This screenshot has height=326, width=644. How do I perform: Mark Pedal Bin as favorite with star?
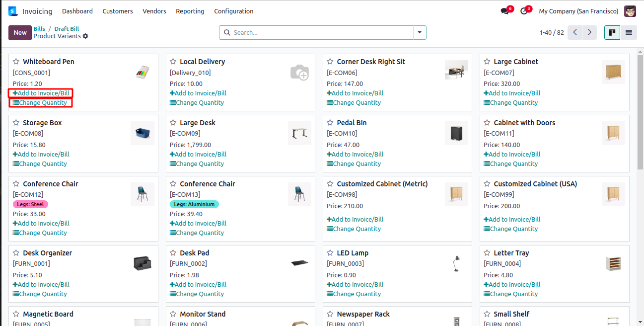tap(330, 123)
